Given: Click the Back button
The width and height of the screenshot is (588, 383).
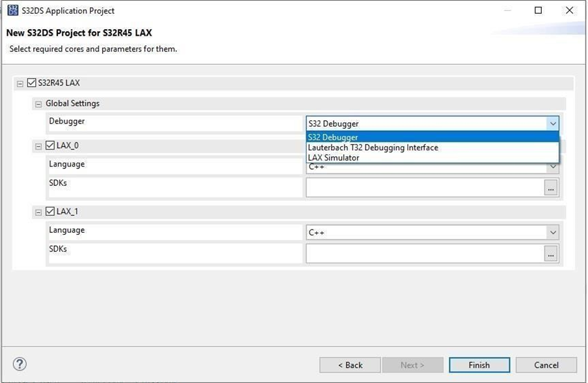Looking at the screenshot, I should [349, 365].
